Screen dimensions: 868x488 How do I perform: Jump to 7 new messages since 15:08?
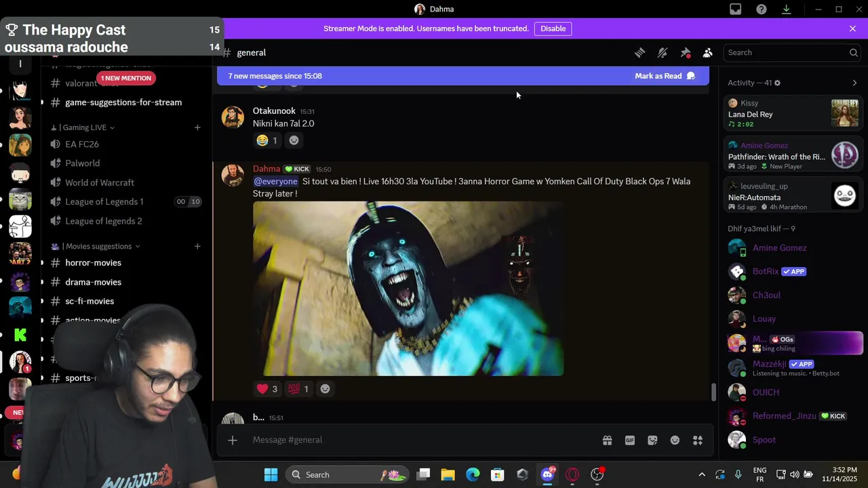pyautogui.click(x=275, y=76)
